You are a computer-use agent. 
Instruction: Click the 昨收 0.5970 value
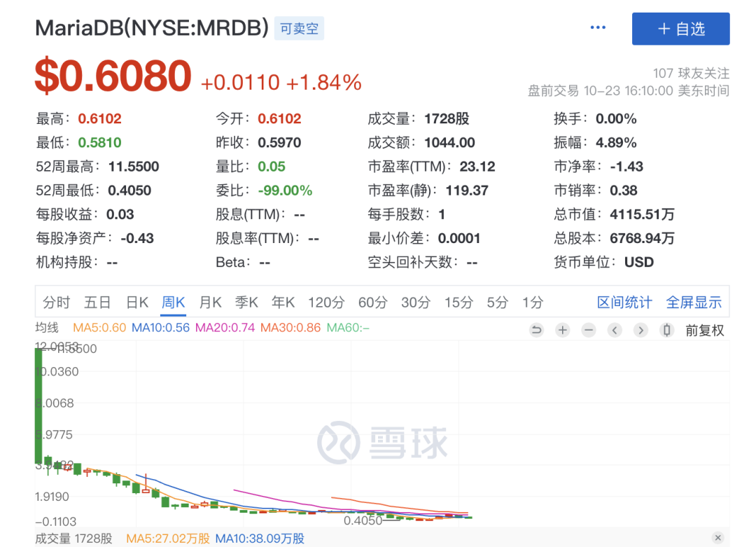[279, 143]
